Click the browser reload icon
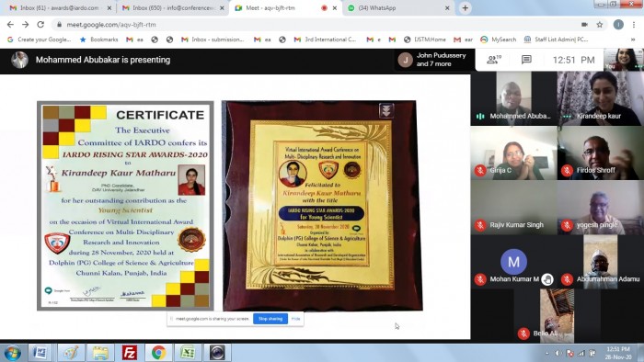 tap(40, 25)
